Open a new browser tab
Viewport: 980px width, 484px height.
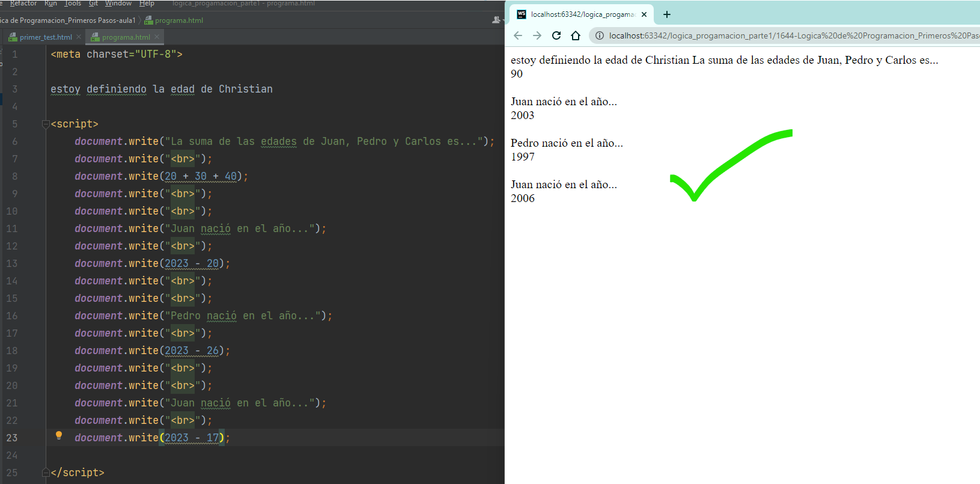pyautogui.click(x=667, y=14)
